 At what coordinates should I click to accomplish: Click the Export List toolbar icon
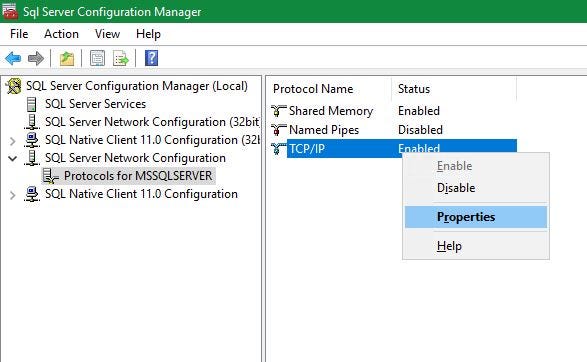point(121,58)
